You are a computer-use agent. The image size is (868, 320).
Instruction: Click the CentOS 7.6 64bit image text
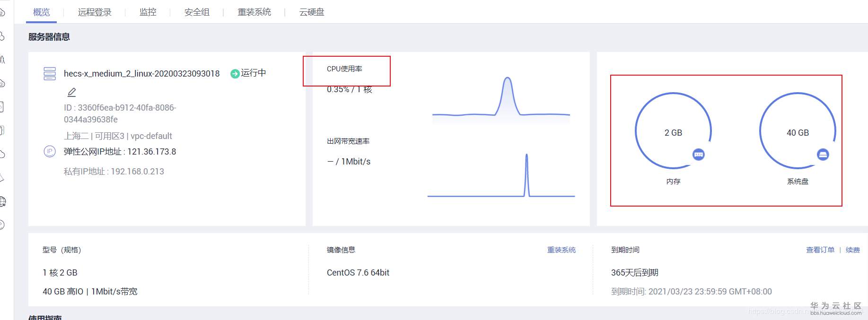tap(358, 273)
